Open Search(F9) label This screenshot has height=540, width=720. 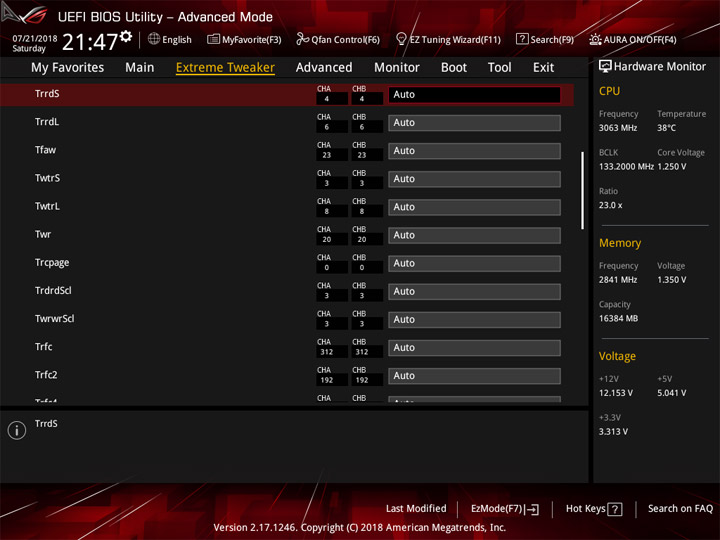[552, 40]
